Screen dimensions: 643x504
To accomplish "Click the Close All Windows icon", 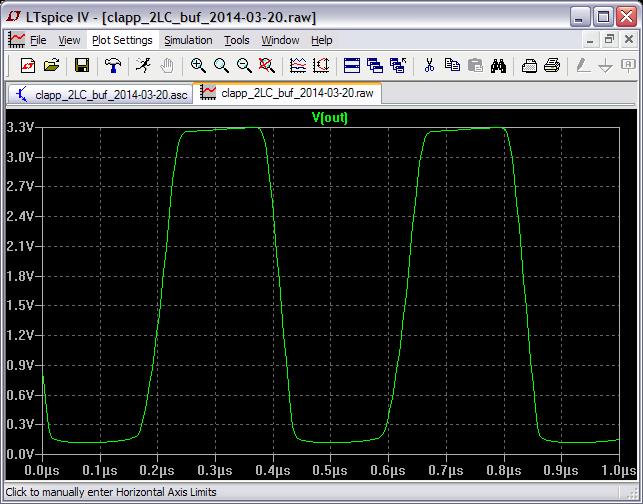I will (398, 66).
